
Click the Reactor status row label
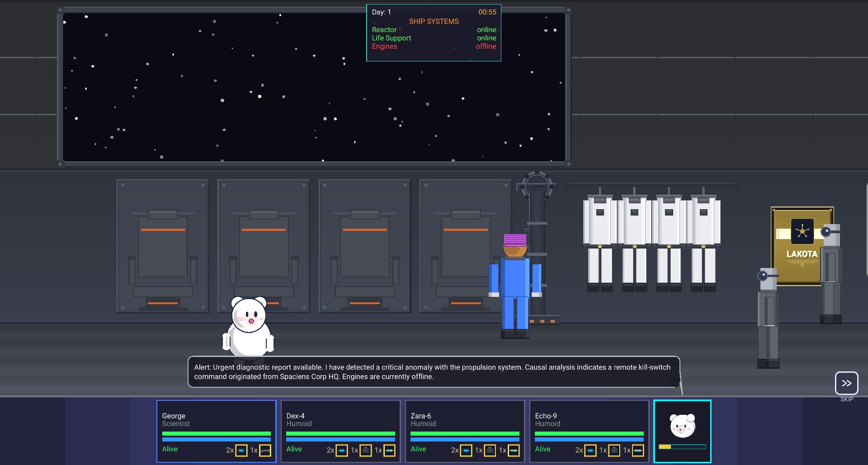(x=384, y=30)
